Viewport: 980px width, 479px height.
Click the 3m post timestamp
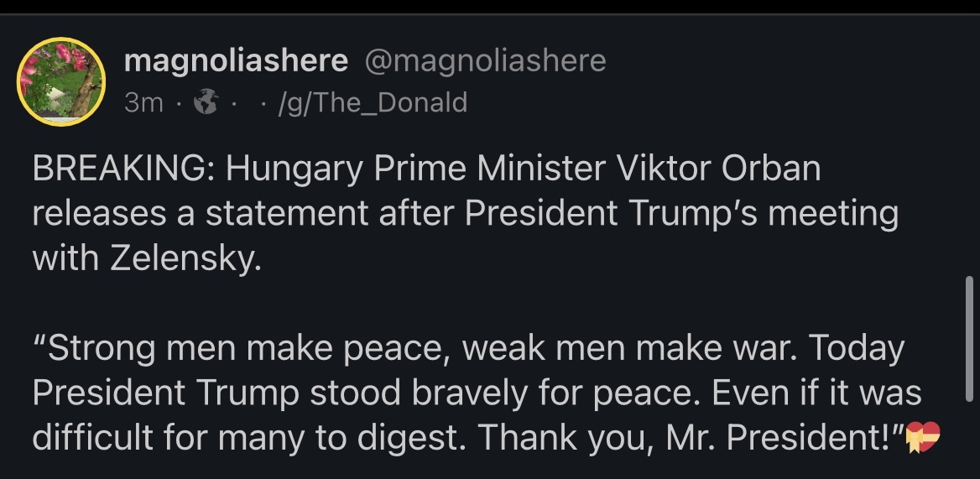click(143, 102)
